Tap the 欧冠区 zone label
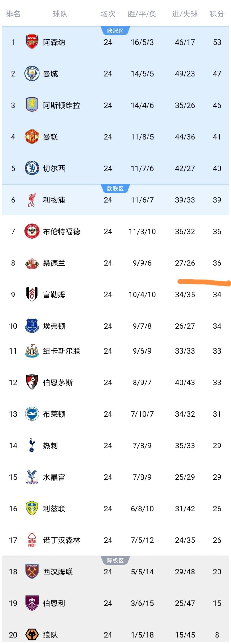 click(x=115, y=31)
